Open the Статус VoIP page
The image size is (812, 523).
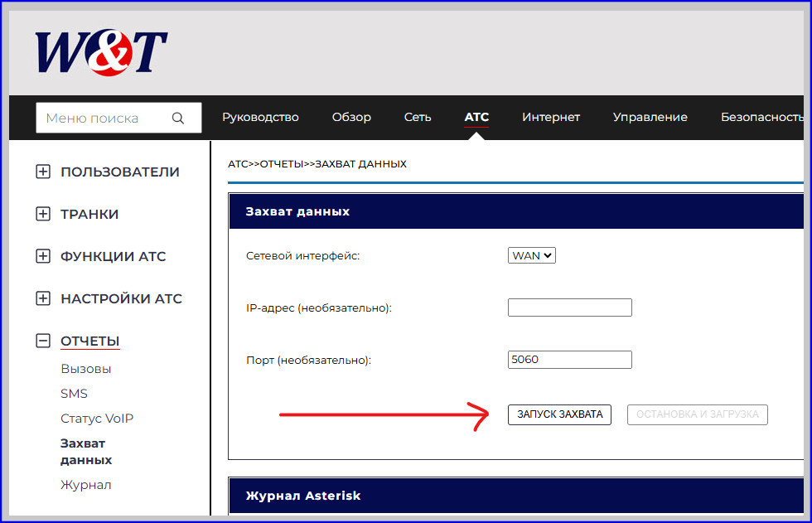click(x=97, y=419)
